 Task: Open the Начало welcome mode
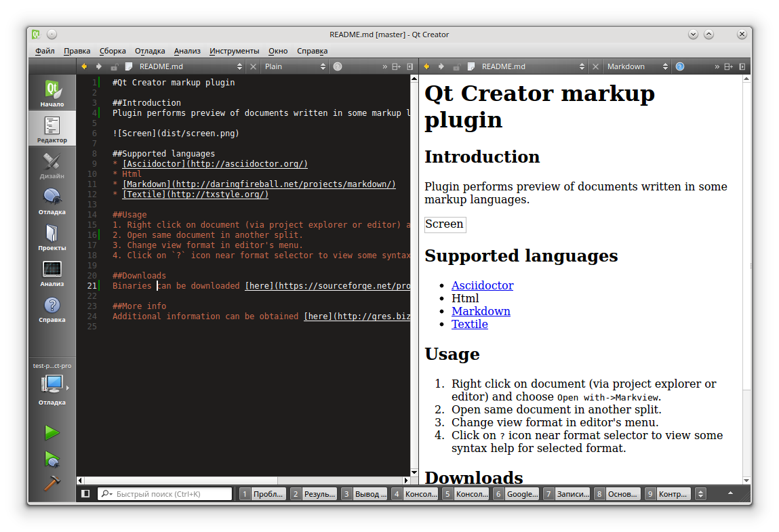pos(52,93)
